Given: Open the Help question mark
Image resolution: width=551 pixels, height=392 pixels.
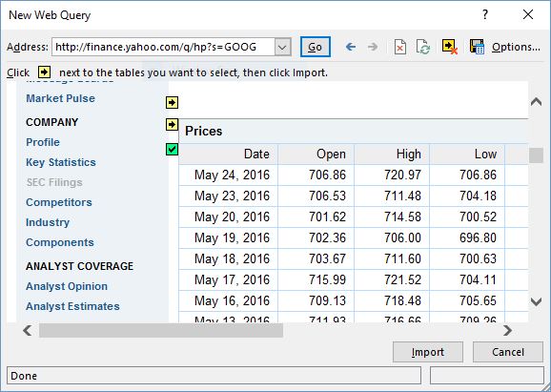Looking at the screenshot, I should (x=485, y=14).
